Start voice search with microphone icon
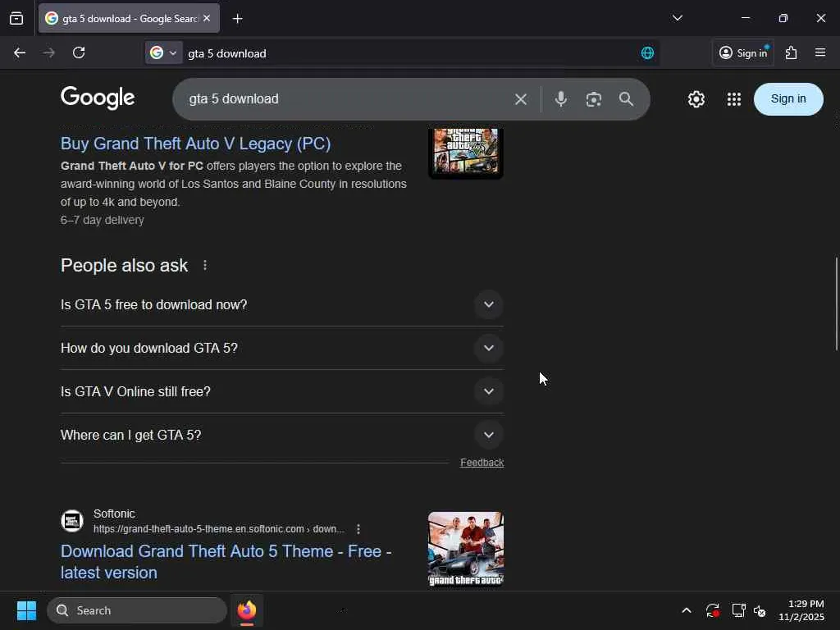Viewport: 840px width, 630px height. [561, 99]
